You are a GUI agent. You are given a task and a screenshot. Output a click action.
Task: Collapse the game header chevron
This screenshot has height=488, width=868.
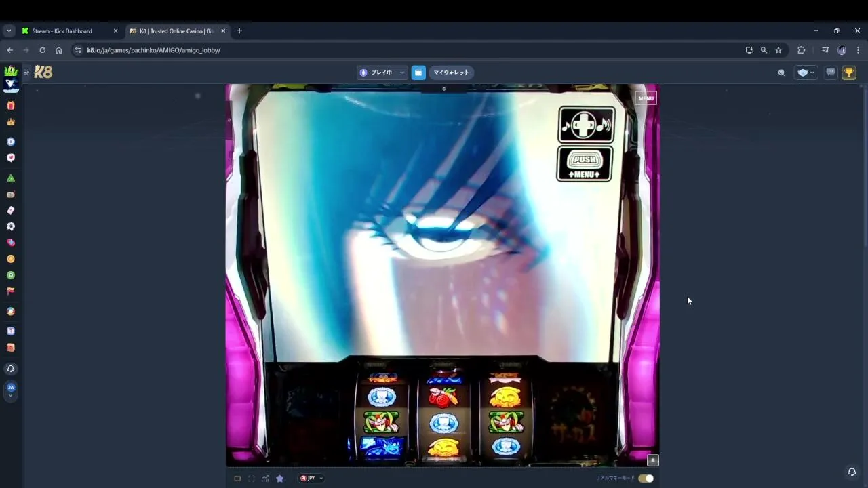click(x=443, y=89)
